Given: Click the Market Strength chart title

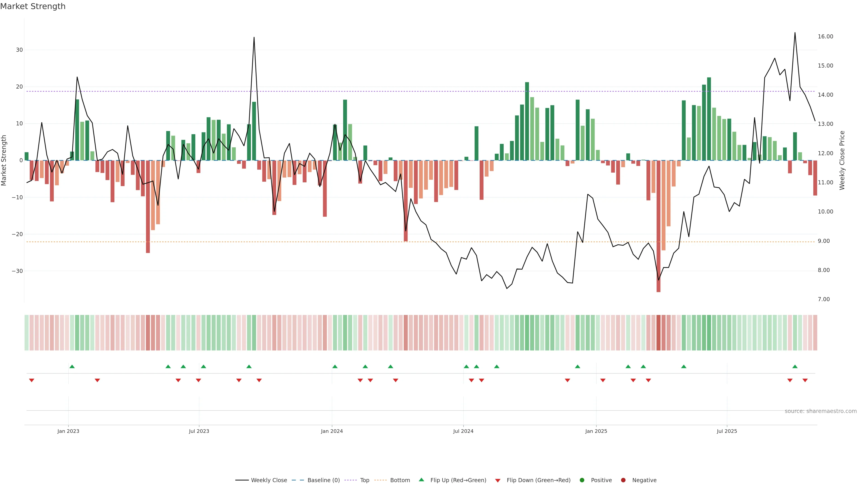Looking at the screenshot, I should (33, 6).
